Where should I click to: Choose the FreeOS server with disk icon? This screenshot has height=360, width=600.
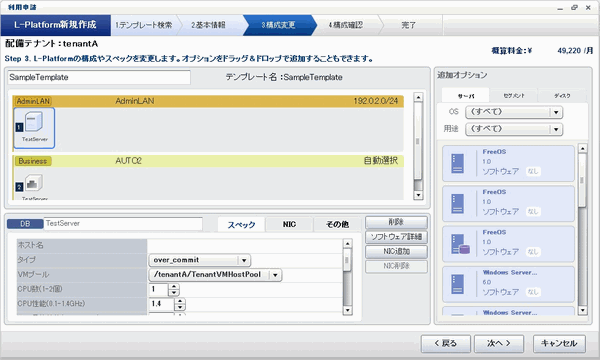[460, 244]
